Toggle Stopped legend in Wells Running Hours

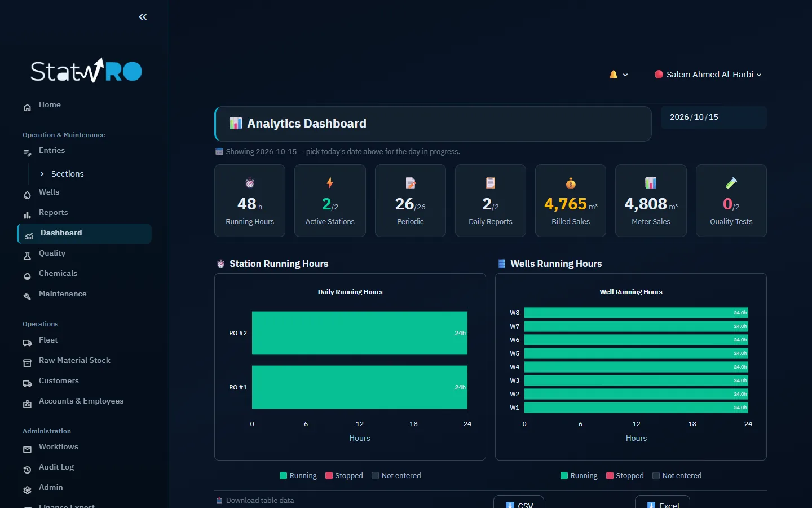(x=625, y=476)
